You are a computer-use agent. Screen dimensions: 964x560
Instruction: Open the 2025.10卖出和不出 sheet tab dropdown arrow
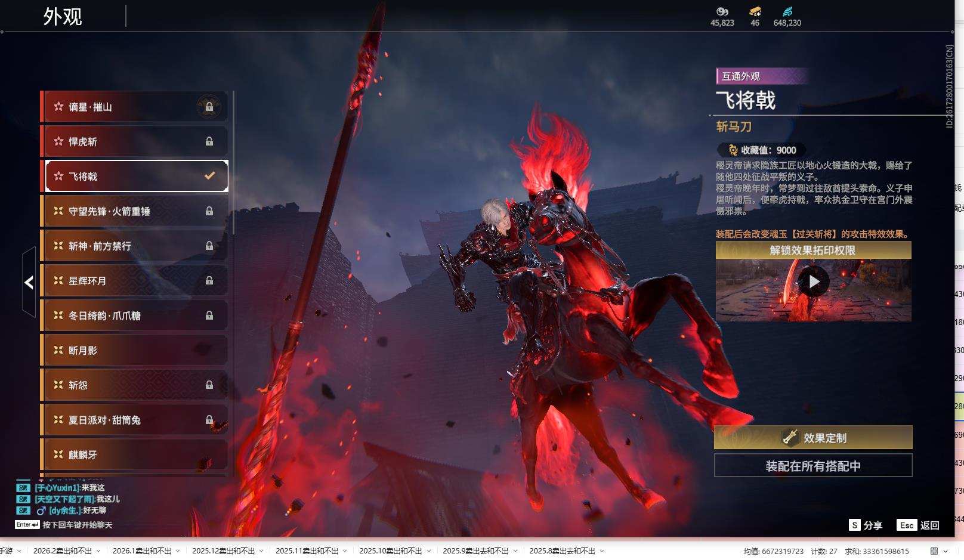point(428,551)
